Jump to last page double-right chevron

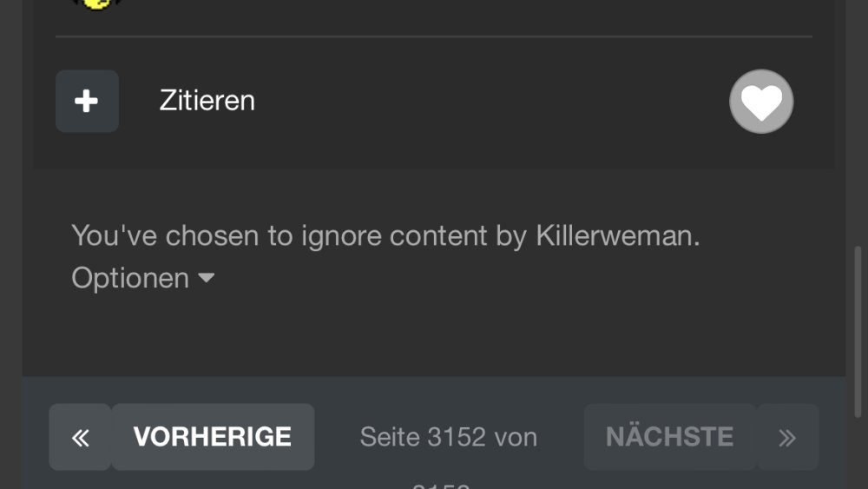[x=787, y=437]
